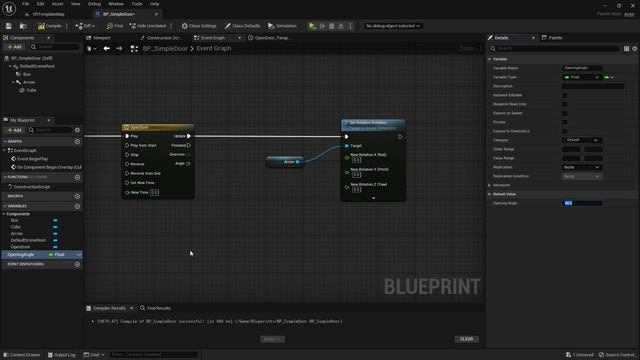This screenshot has width=640, height=360.
Task: Start Simulation mode
Action: [x=282, y=26]
